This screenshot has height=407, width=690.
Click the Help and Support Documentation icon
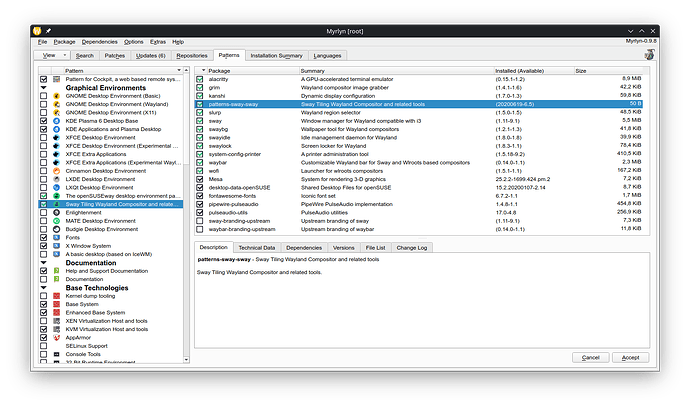click(x=56, y=271)
